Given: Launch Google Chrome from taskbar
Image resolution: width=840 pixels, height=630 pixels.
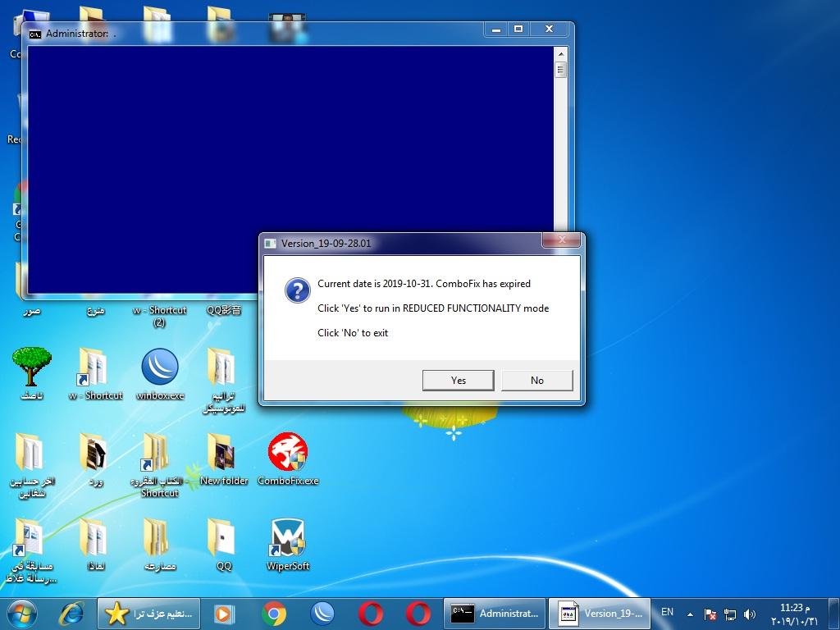Looking at the screenshot, I should point(274,614).
